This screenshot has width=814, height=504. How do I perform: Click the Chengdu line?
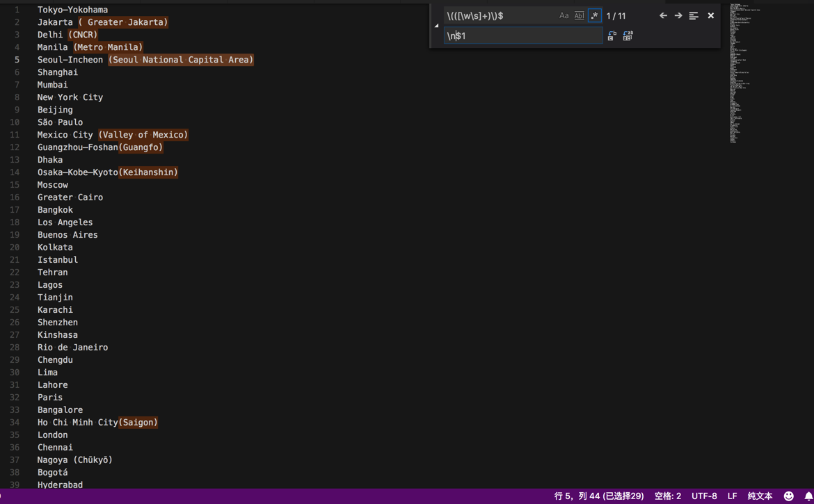click(x=55, y=360)
